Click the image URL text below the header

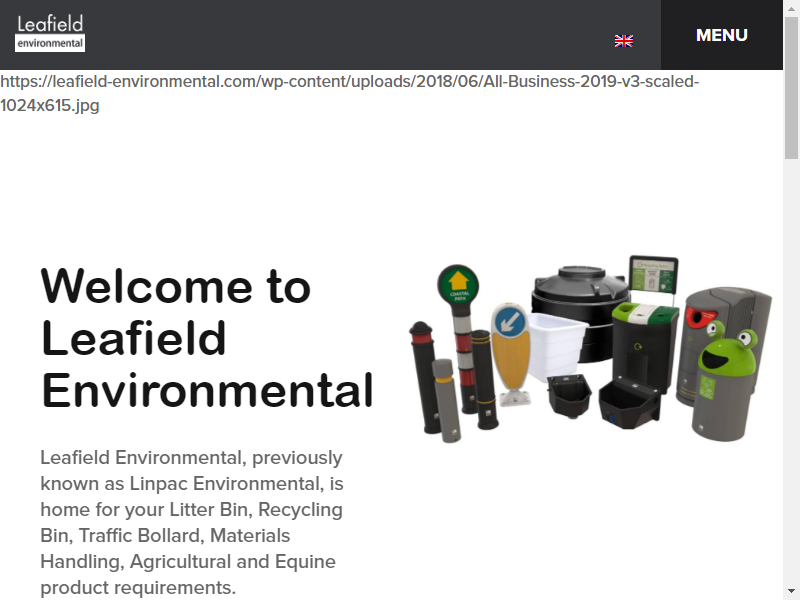[x=349, y=93]
